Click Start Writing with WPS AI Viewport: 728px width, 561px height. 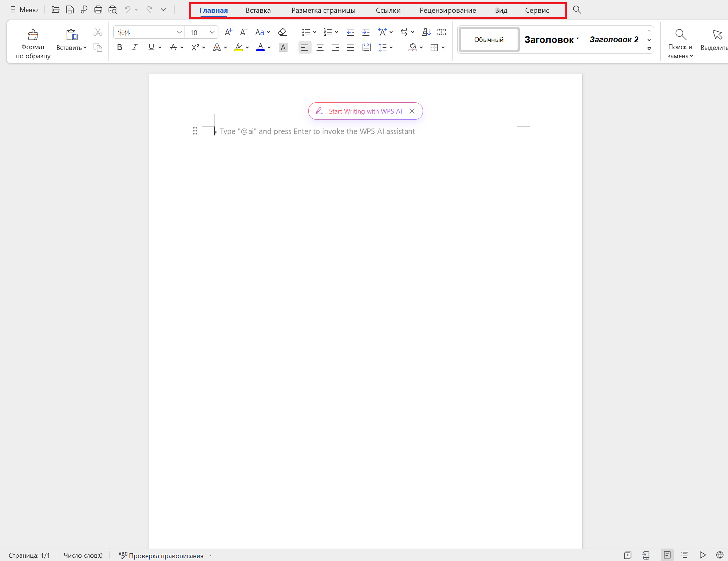click(x=365, y=111)
